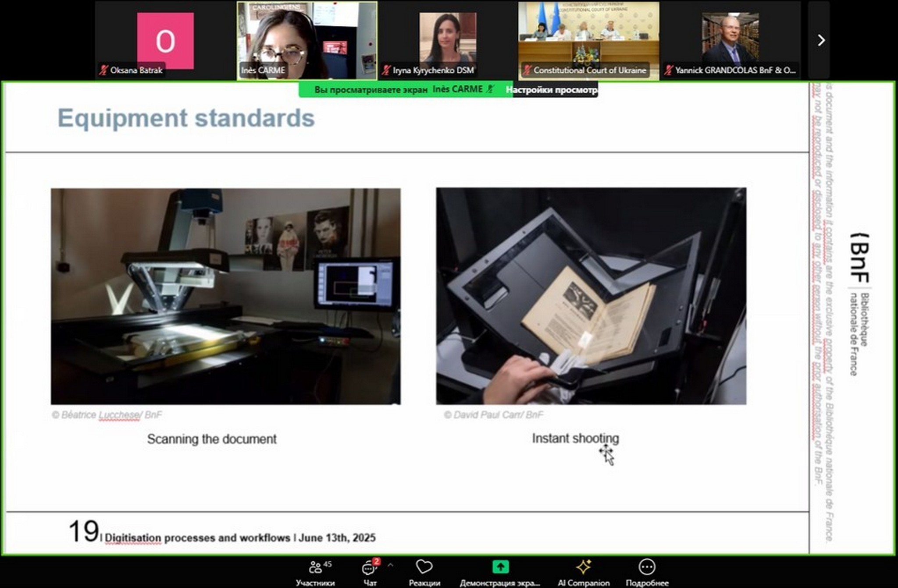Open the Participants panel icon
898x588 pixels.
pos(315,567)
